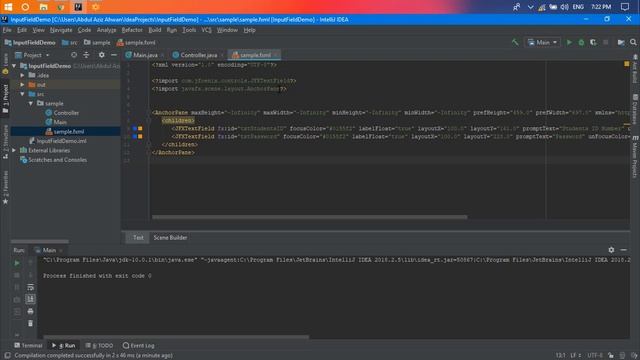Close the sample.fxml editor tab
The height and width of the screenshot is (360, 640).
tap(276, 55)
